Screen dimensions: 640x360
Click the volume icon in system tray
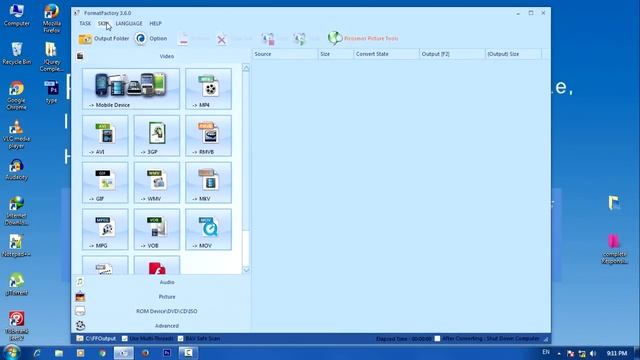pyautogui.click(x=593, y=353)
